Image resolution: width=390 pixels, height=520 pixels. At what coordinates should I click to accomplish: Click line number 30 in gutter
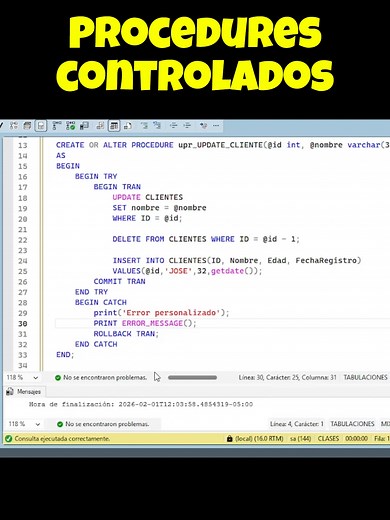tap(23, 324)
